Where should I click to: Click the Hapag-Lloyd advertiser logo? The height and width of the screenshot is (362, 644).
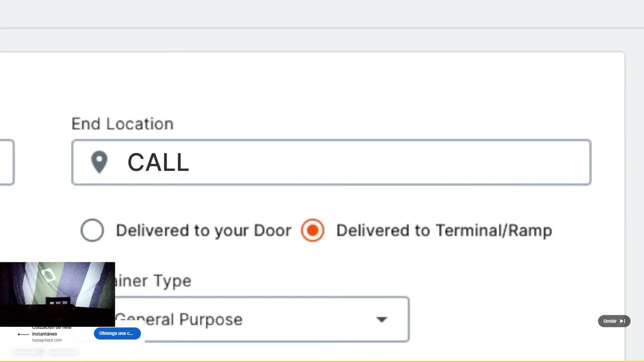(23, 334)
